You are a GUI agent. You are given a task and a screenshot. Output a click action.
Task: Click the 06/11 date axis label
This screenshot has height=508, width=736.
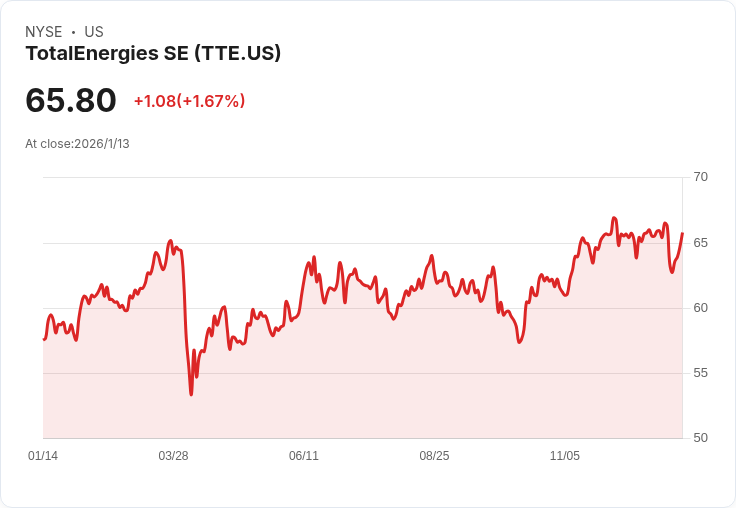304,456
